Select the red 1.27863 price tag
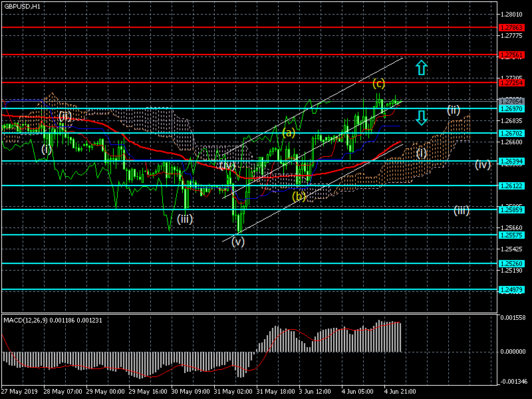This screenshot has height=399, width=532. pos(511,28)
